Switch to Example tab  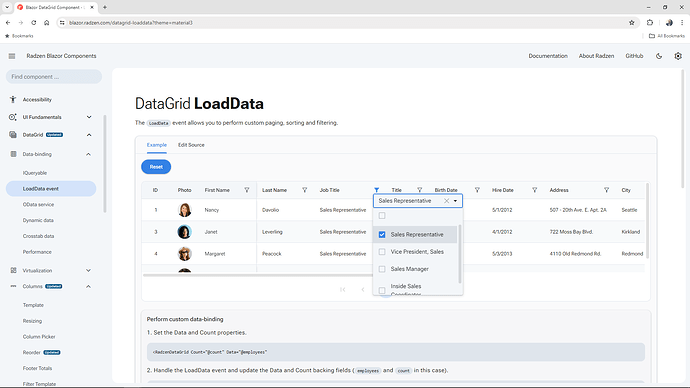(x=157, y=145)
